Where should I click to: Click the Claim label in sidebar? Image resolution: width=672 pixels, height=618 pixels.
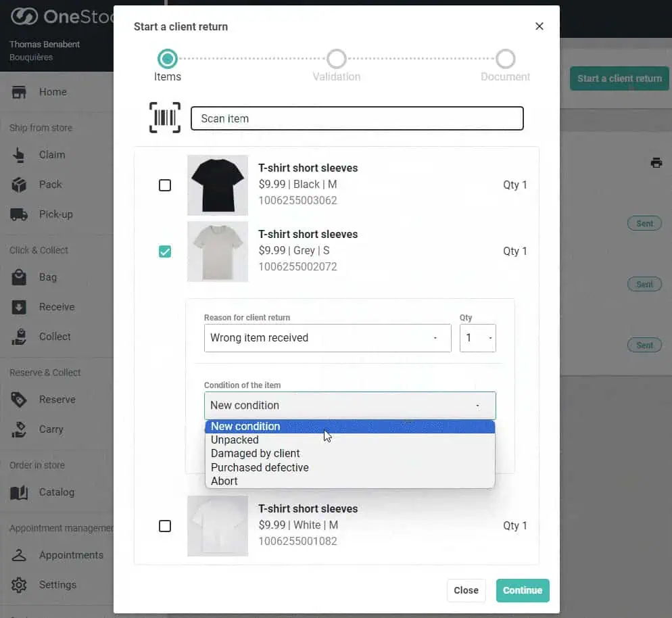[52, 155]
